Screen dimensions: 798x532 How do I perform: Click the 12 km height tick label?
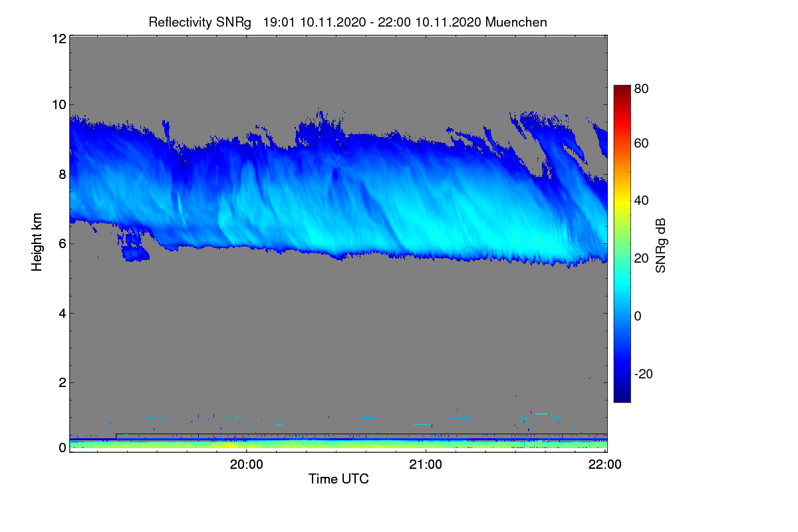(x=58, y=39)
